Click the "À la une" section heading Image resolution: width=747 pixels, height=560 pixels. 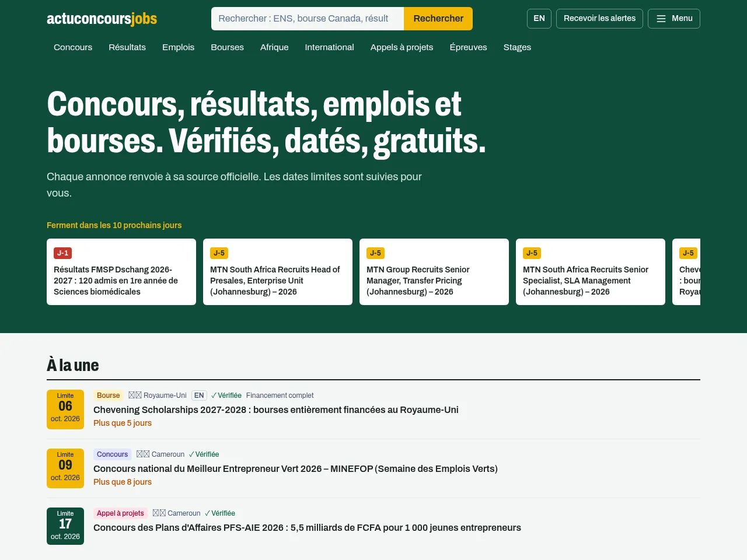coord(73,365)
